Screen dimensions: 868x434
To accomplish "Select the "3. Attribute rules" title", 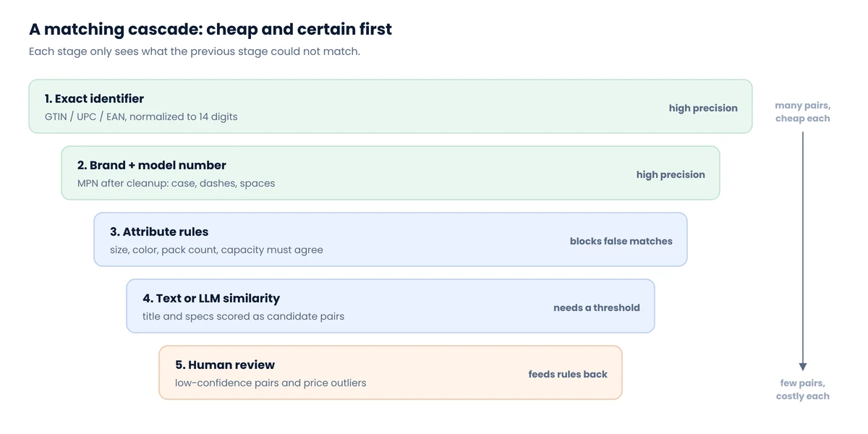I will 159,231.
